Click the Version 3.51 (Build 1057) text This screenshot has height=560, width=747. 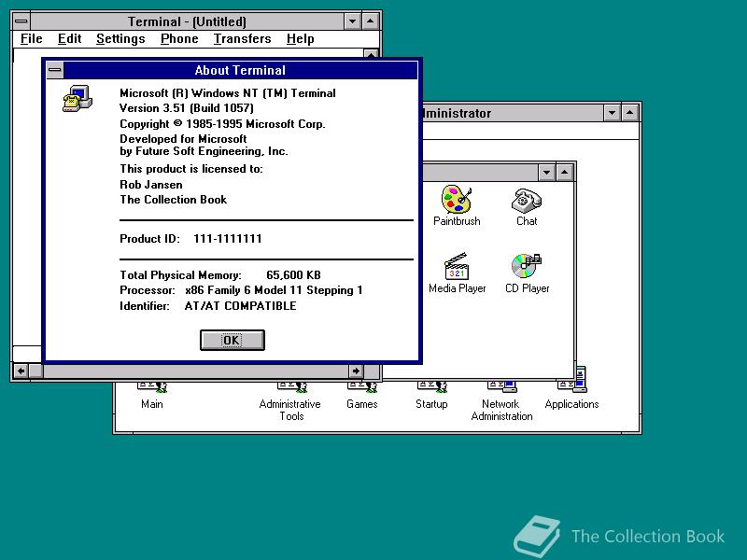(186, 108)
